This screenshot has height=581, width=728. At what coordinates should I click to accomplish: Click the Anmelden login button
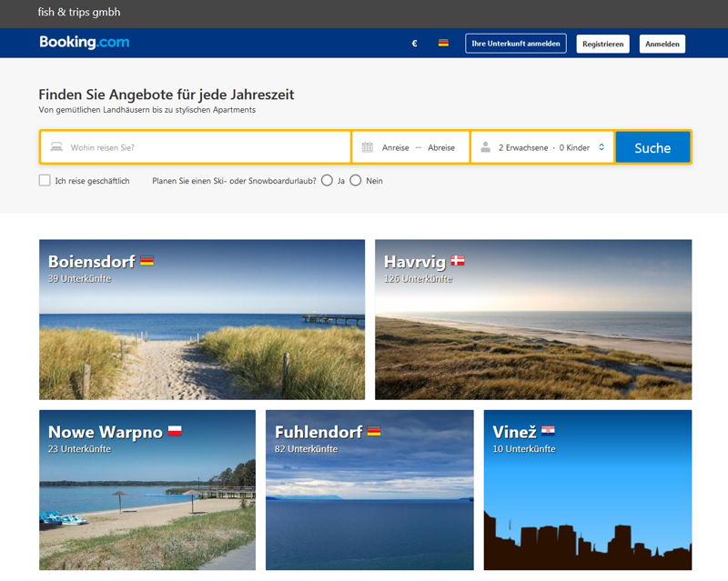pos(662,44)
